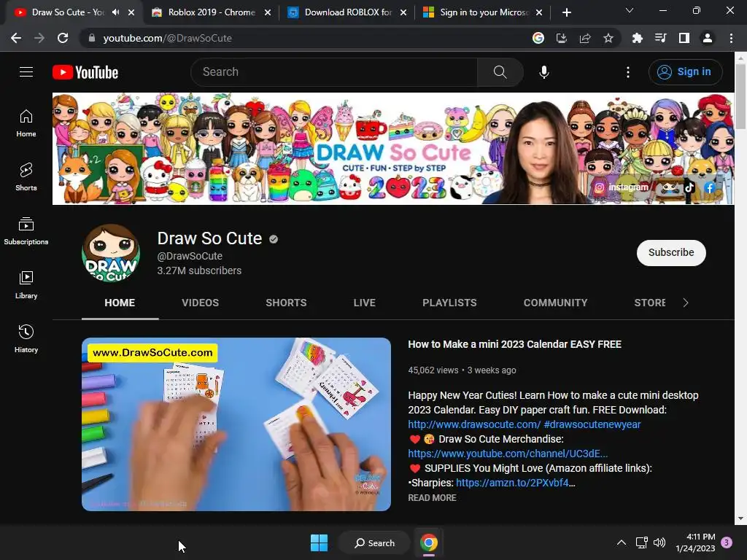The image size is (747, 560).
Task: Click the Facebook icon on banner
Action: tap(710, 187)
